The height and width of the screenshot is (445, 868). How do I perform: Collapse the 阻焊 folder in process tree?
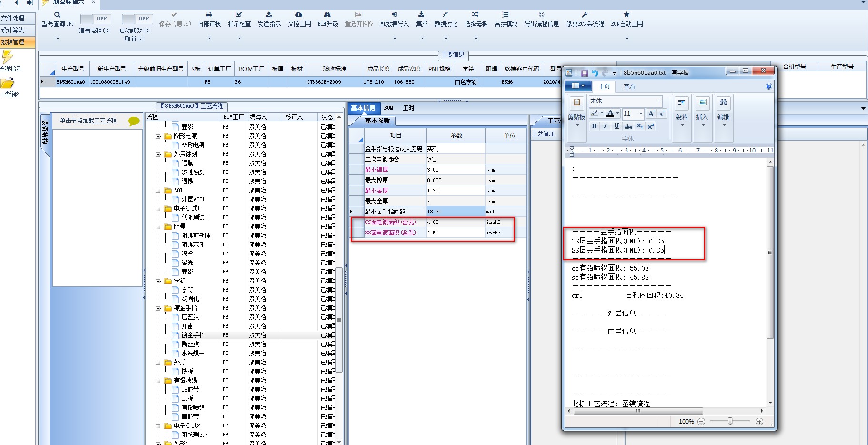[158, 227]
